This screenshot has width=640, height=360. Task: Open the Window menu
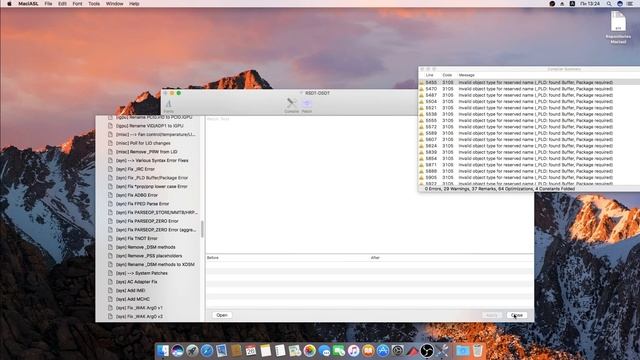coord(114,4)
